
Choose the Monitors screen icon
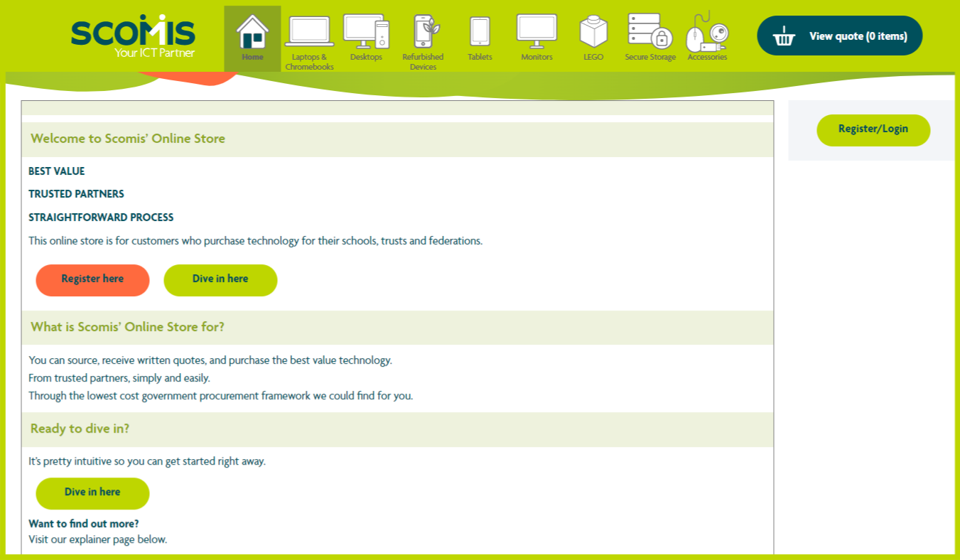[536, 31]
